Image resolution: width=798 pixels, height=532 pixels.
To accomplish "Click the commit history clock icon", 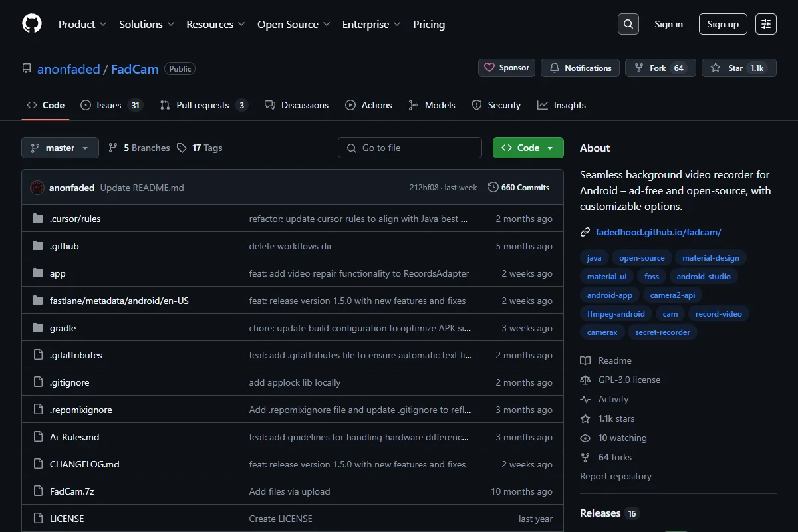I will (493, 188).
